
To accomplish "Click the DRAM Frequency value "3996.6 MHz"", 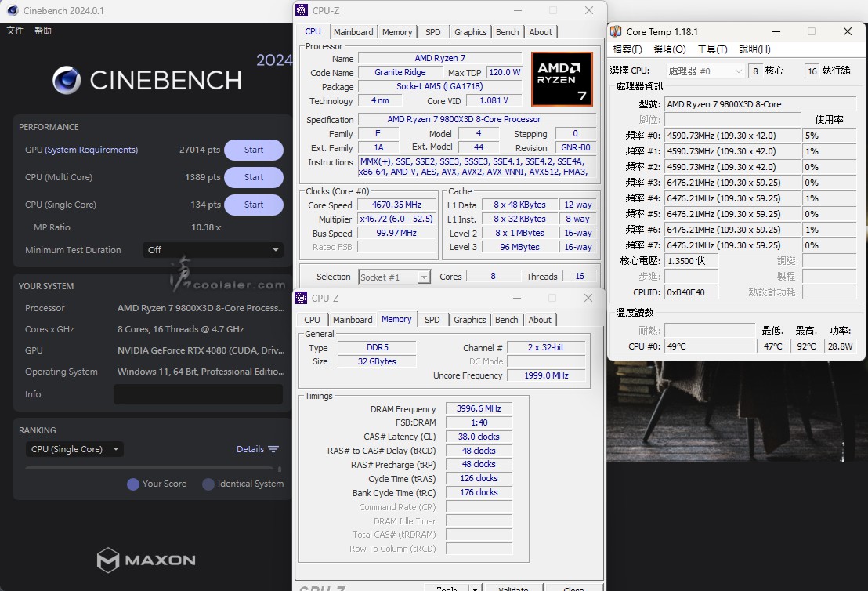I will click(x=479, y=409).
